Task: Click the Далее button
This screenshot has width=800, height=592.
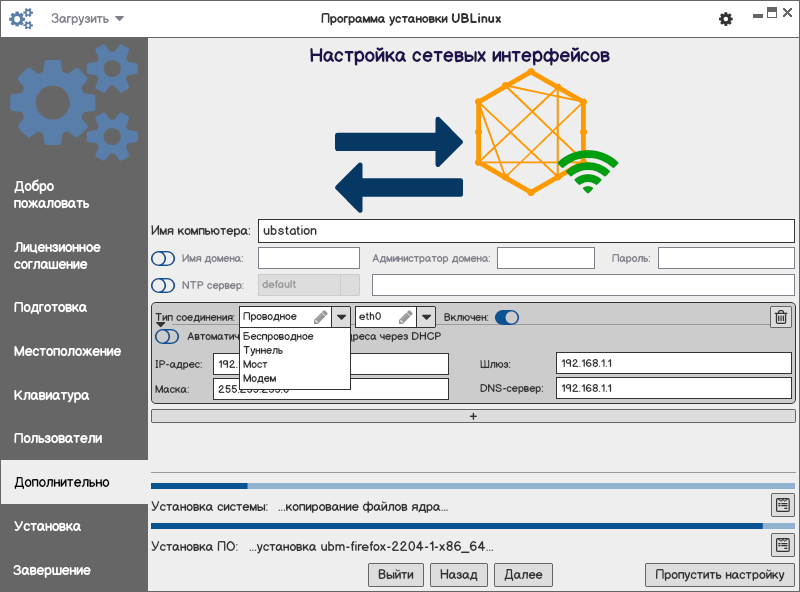Action: click(523, 575)
